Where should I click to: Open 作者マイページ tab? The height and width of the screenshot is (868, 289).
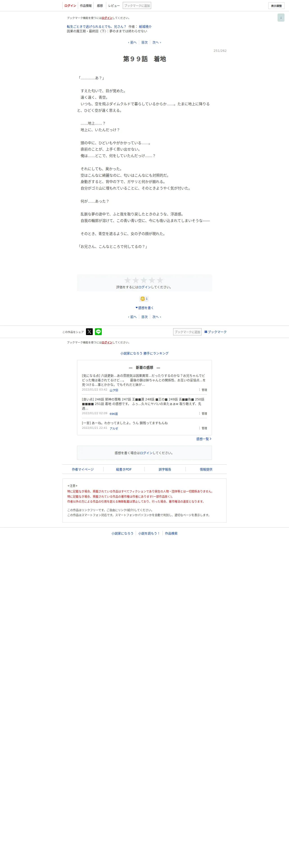[83, 469]
